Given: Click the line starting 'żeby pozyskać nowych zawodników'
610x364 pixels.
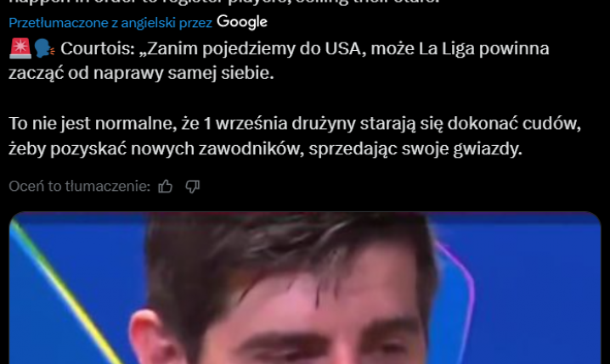Looking at the screenshot, I should point(265,149).
